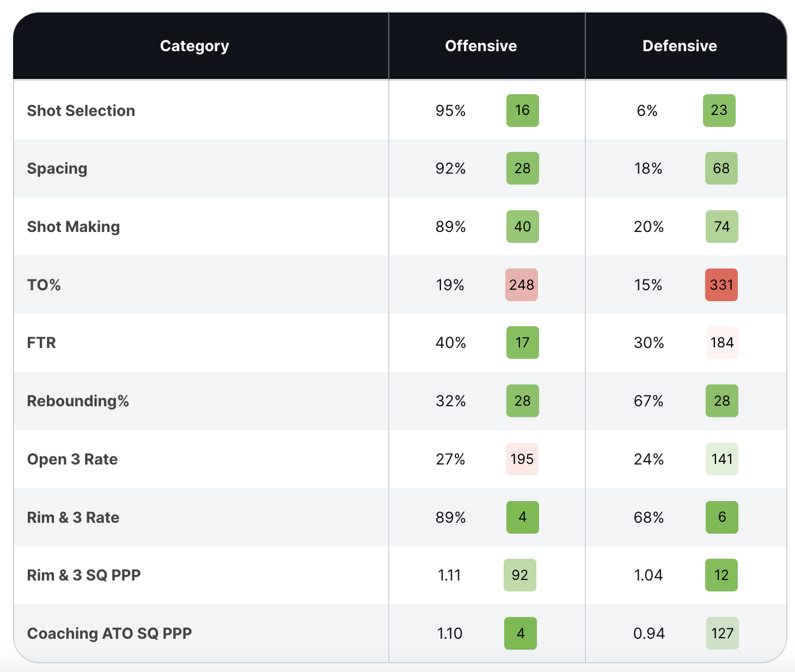Click offensive Shot Making value 89%
Image resolution: width=795 pixels, height=672 pixels.
tap(450, 227)
